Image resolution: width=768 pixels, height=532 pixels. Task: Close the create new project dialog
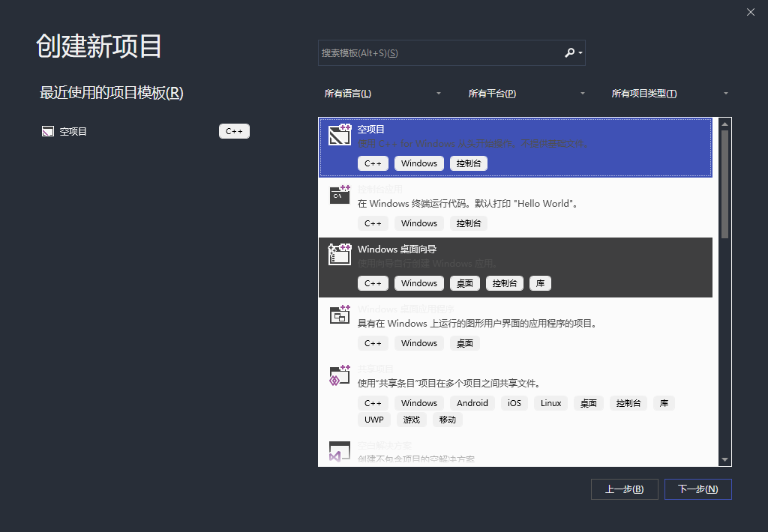click(751, 12)
